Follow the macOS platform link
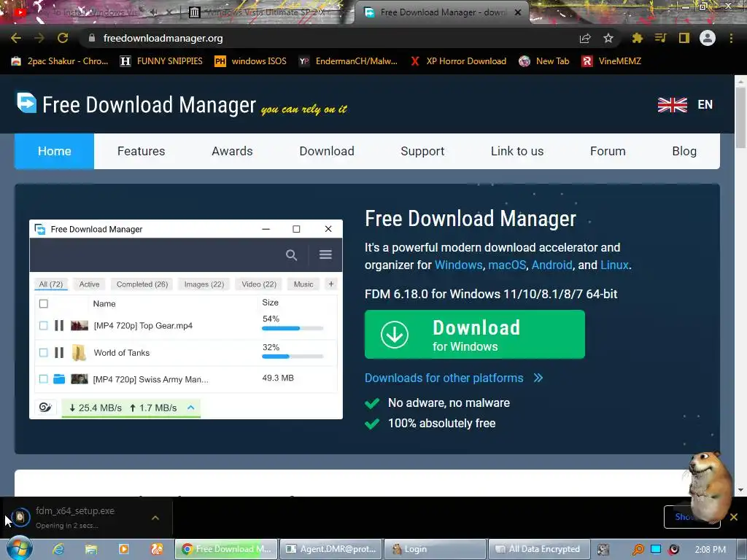The width and height of the screenshot is (747, 560). coord(507,265)
